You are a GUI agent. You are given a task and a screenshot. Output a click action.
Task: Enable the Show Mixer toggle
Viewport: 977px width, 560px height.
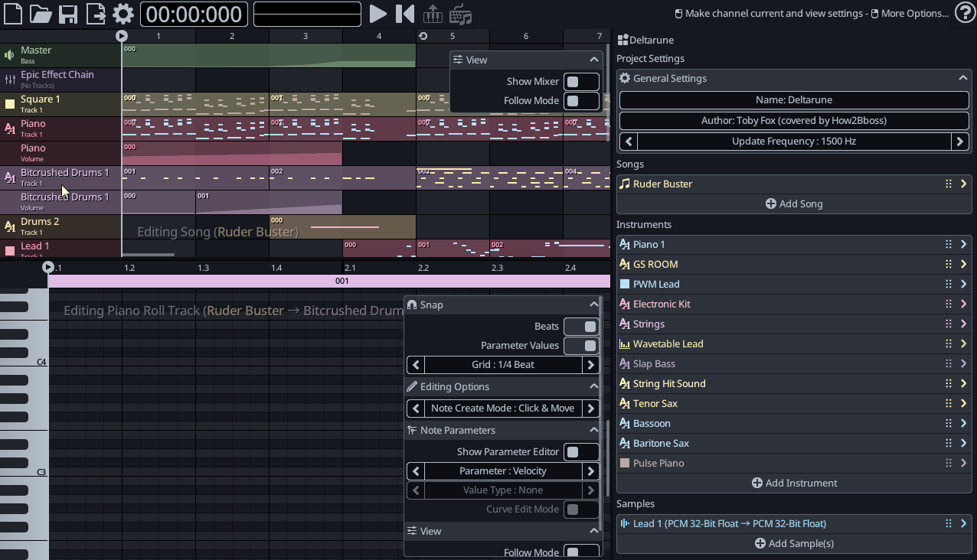coord(581,82)
